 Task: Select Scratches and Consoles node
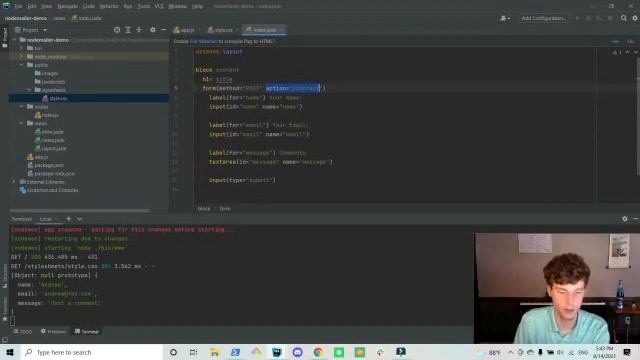click(49, 190)
